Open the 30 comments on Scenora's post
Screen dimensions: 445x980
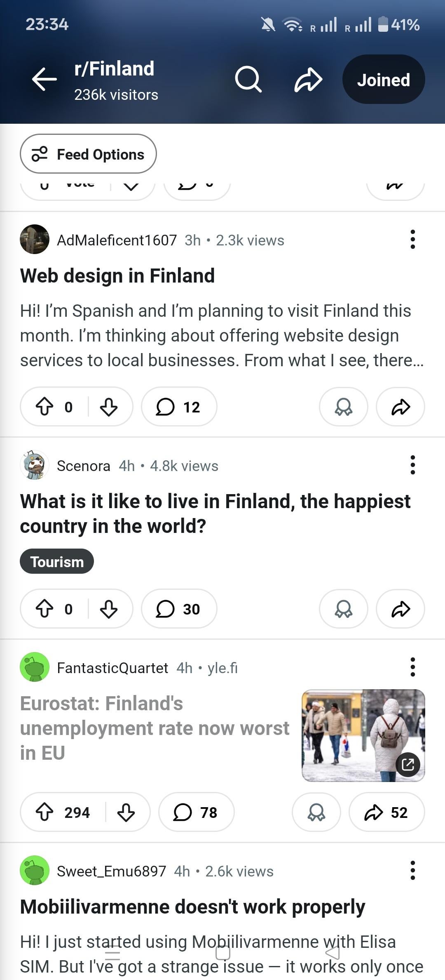tap(179, 609)
